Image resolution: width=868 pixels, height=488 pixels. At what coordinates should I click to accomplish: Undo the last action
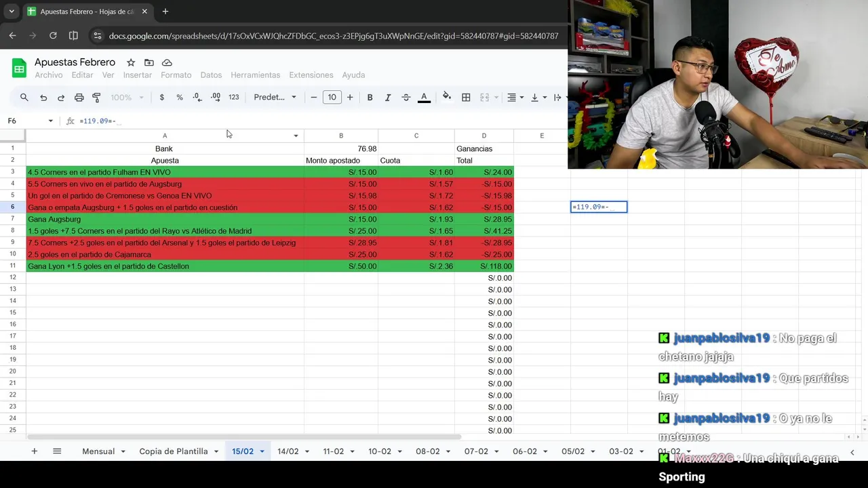click(43, 98)
